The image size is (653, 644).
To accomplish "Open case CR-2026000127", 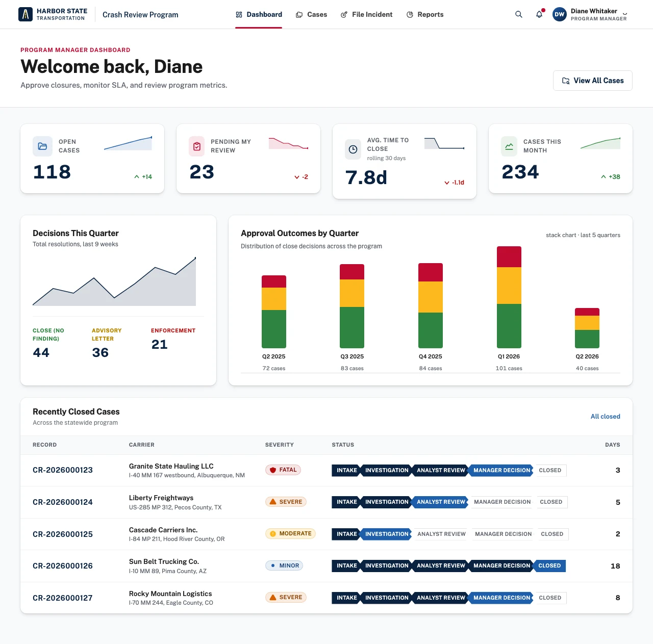I will coord(63,598).
